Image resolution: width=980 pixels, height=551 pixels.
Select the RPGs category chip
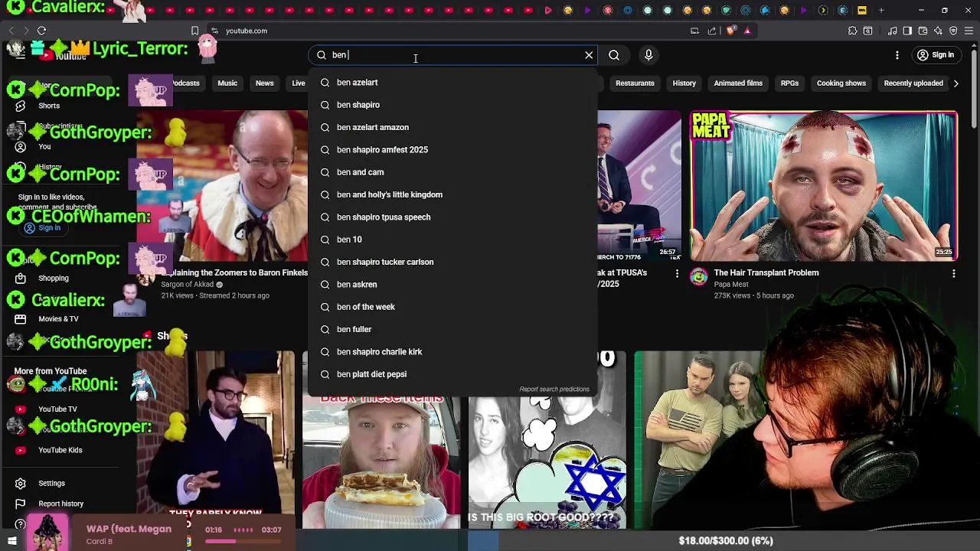coord(789,83)
